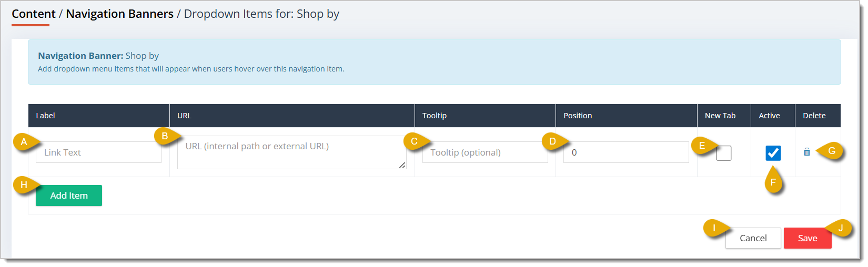This screenshot has width=868, height=267.
Task: Click the Label column header
Action: tap(99, 116)
